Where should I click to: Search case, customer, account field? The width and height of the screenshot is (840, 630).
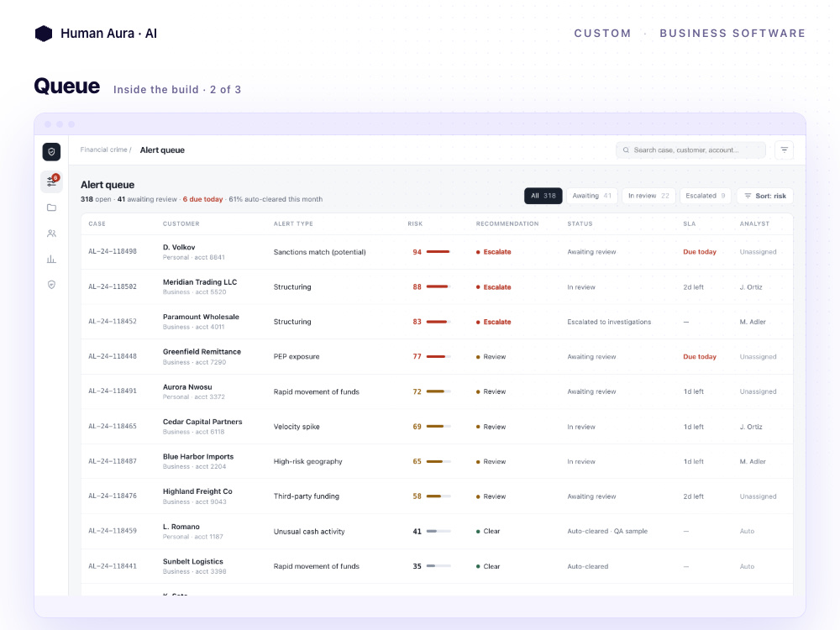click(x=690, y=150)
